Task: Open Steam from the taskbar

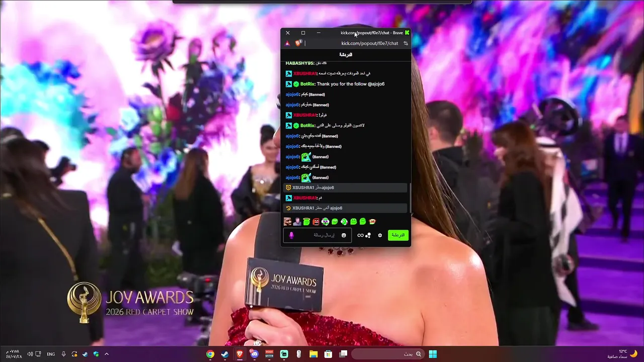Action: click(x=225, y=354)
